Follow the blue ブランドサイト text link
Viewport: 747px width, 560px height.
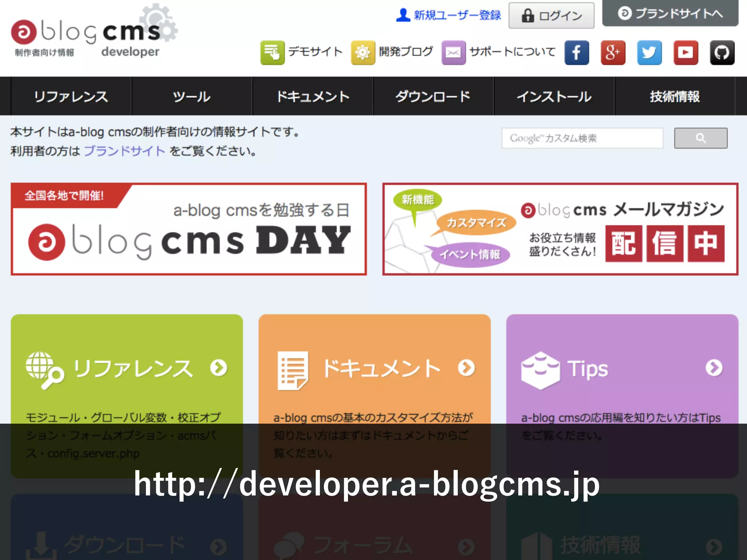coord(125,151)
